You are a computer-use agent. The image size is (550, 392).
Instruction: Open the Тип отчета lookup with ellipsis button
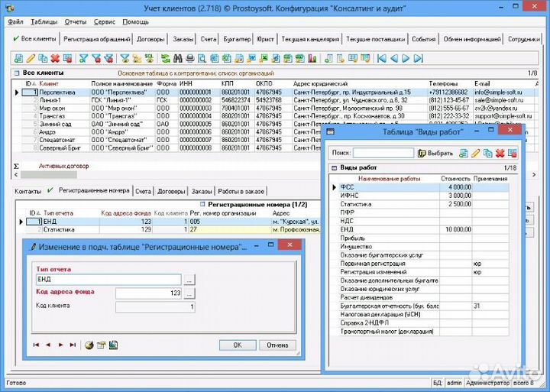[x=189, y=280]
